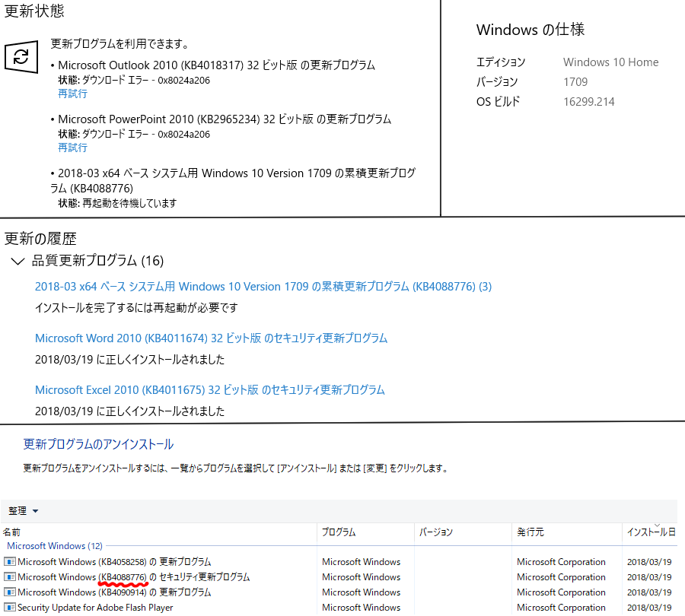This screenshot has height=616, width=685.
Task: Retry the PowerPoint 2010 KB2965234 download
Action: (72, 148)
